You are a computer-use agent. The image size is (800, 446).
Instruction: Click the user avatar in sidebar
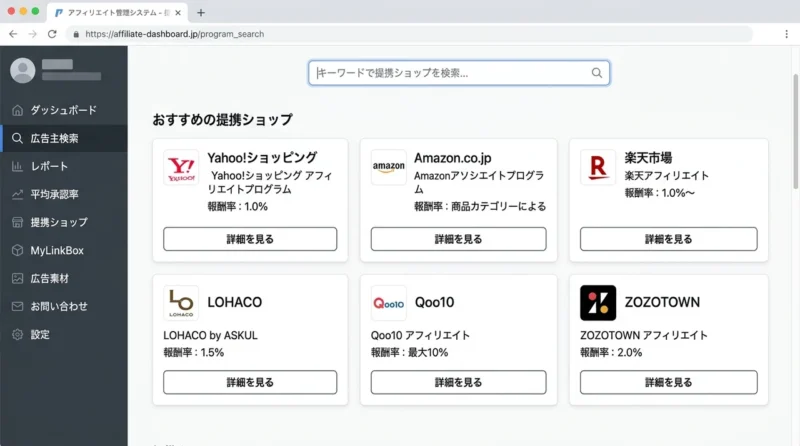coord(23,70)
